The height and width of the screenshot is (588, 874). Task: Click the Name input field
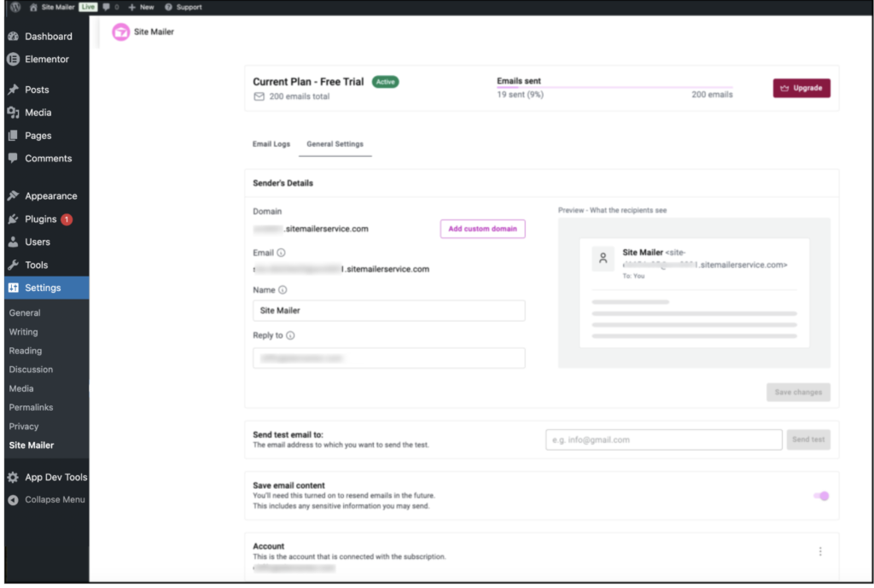click(x=388, y=311)
